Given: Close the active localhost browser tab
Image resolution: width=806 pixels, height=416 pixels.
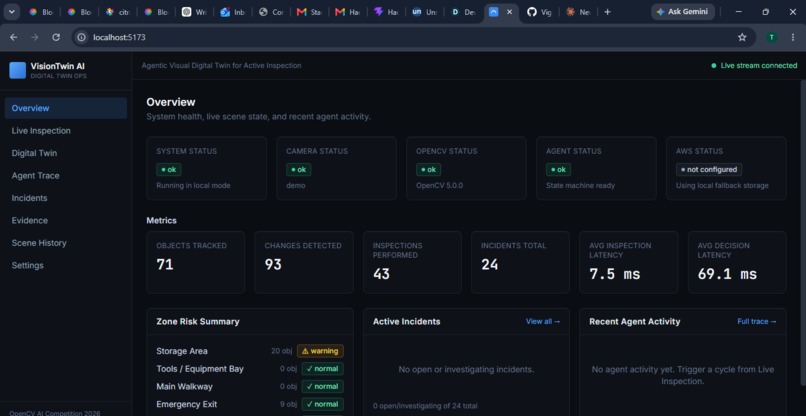Looking at the screenshot, I should [x=509, y=12].
